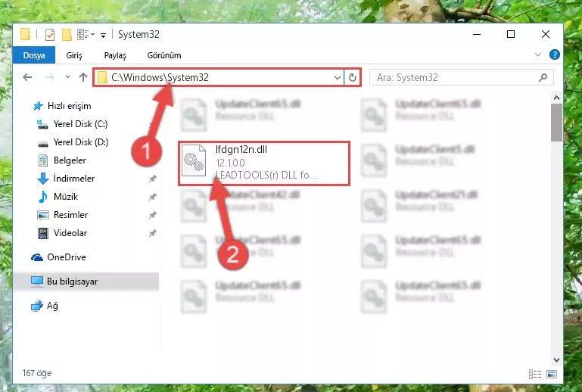Click the OneDrive cloud icon
The height and width of the screenshot is (392, 582).
[37, 257]
